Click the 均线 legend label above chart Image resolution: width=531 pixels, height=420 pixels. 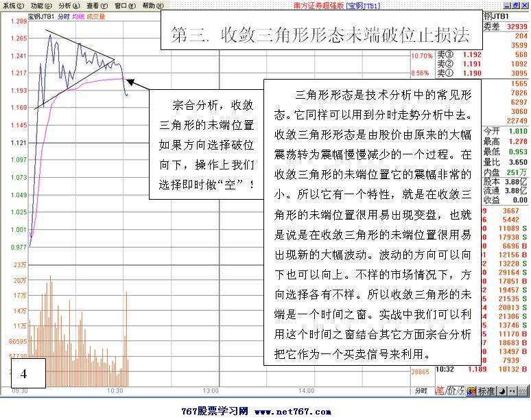point(78,15)
